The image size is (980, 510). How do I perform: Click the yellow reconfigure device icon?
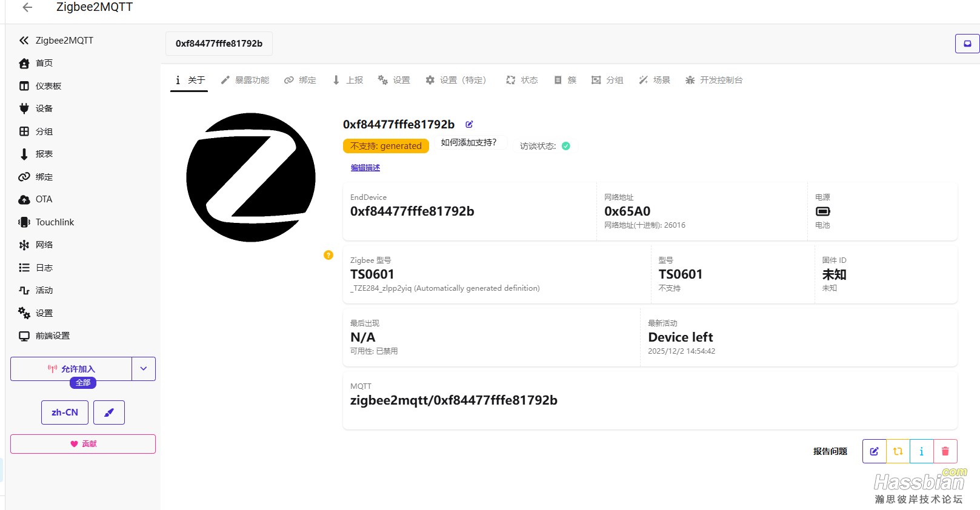(x=898, y=451)
